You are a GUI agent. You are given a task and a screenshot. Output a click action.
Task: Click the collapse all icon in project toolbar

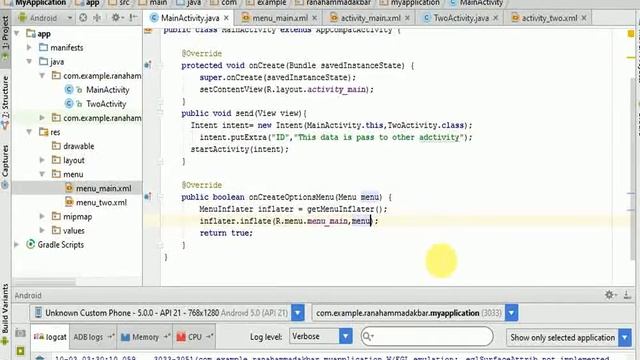coord(97,18)
